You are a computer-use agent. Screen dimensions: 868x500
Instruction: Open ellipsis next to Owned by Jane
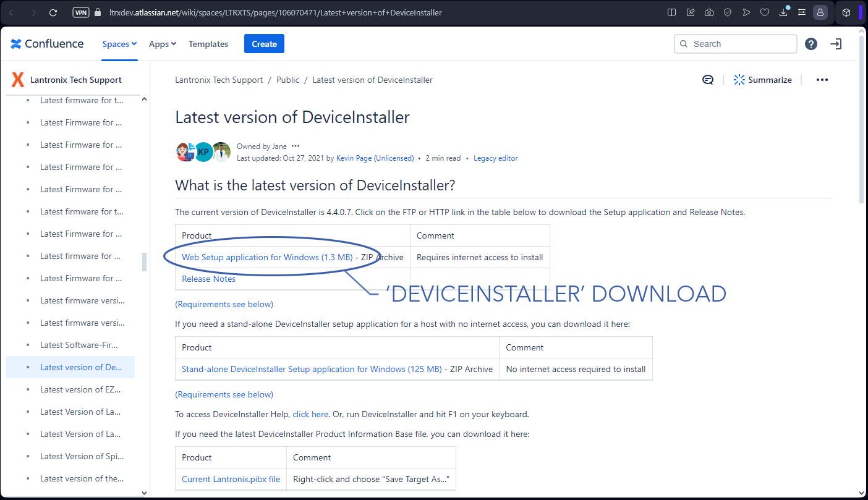[x=295, y=146]
